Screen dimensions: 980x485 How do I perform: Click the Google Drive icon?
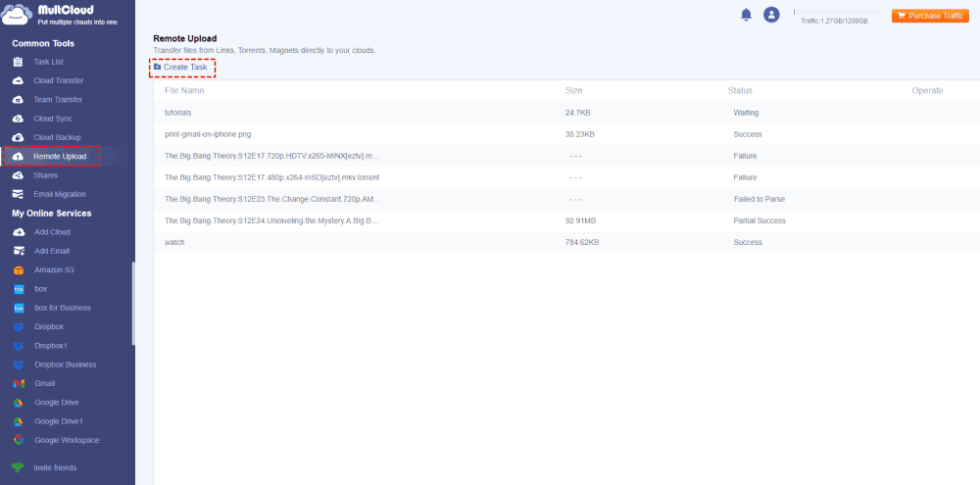(x=19, y=403)
